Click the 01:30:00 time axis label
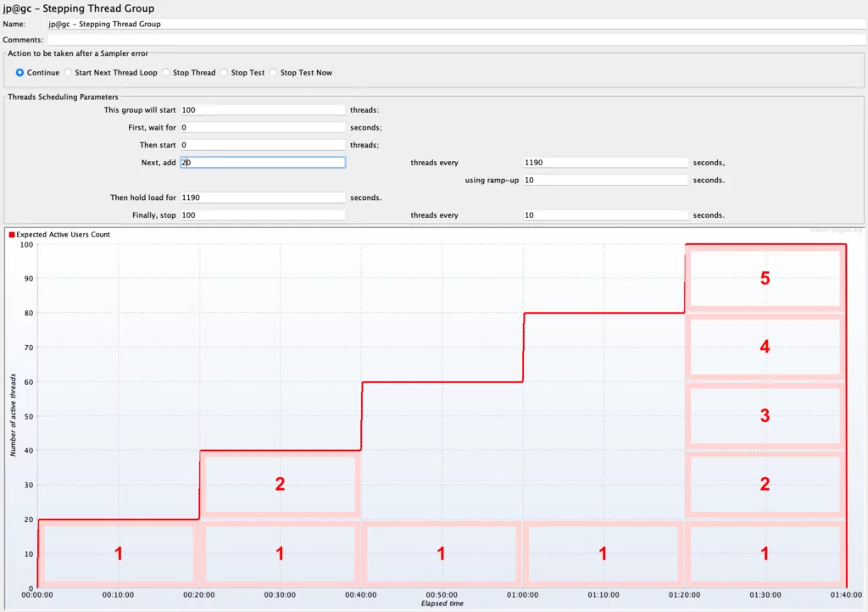Screen dimensions: 868x612 point(765,595)
